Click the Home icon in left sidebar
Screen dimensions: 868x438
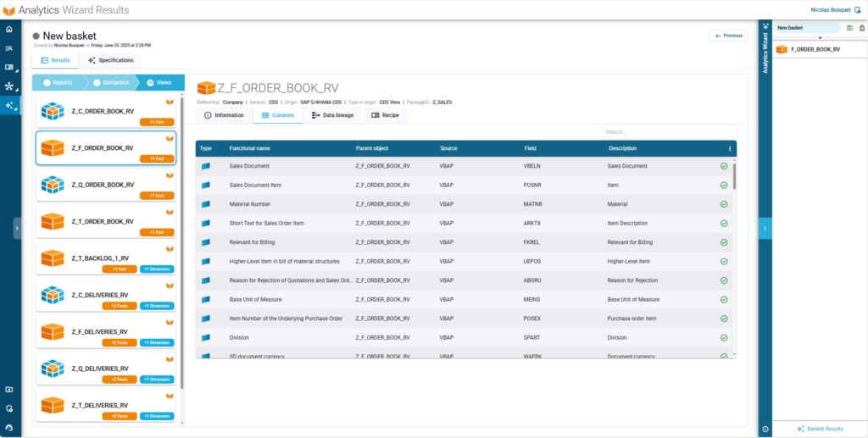9,29
